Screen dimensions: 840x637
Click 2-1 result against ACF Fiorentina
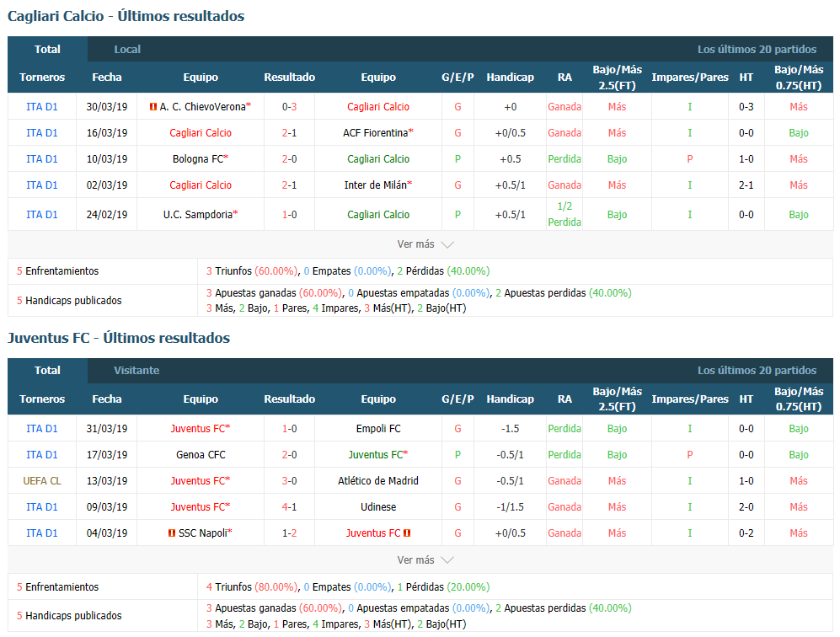(289, 133)
